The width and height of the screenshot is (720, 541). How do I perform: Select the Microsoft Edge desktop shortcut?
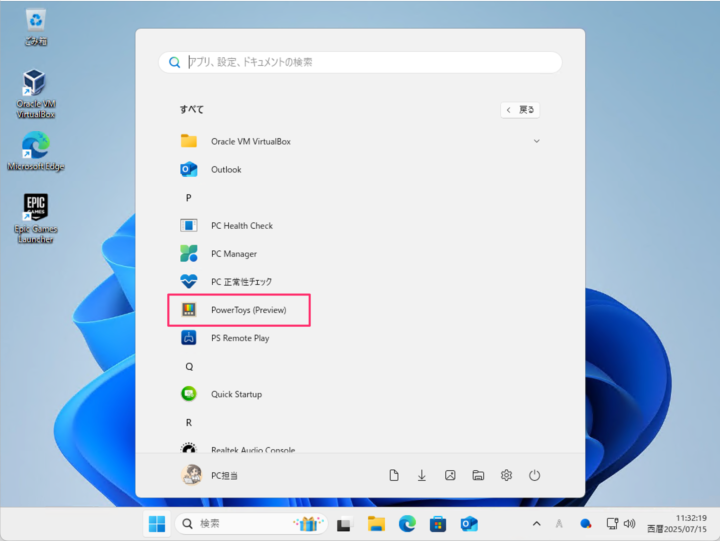coord(35,152)
